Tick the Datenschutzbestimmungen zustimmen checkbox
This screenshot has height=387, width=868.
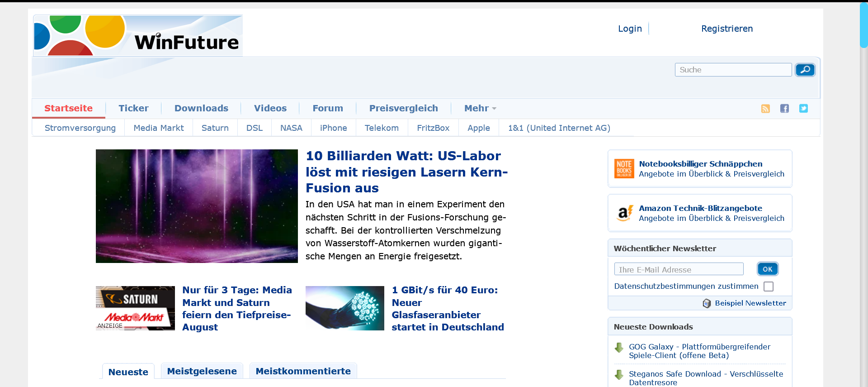click(769, 287)
